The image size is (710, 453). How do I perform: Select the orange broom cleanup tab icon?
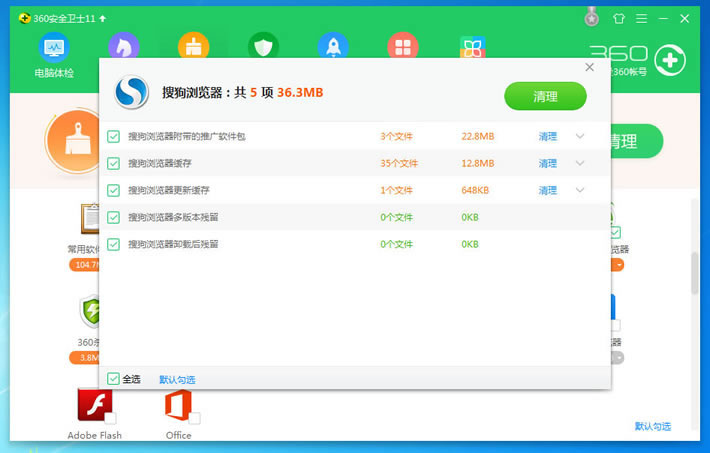(194, 45)
